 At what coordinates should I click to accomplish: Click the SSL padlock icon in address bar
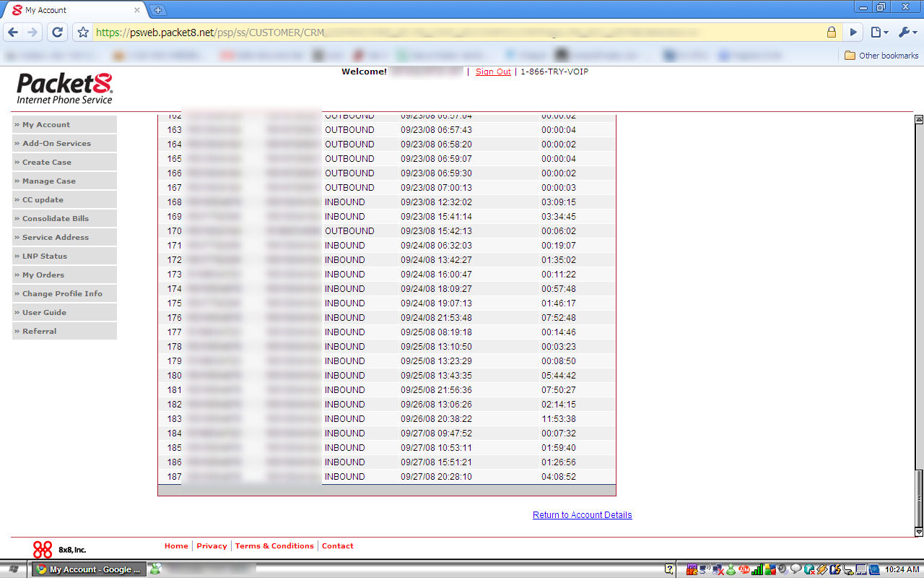pos(832,33)
